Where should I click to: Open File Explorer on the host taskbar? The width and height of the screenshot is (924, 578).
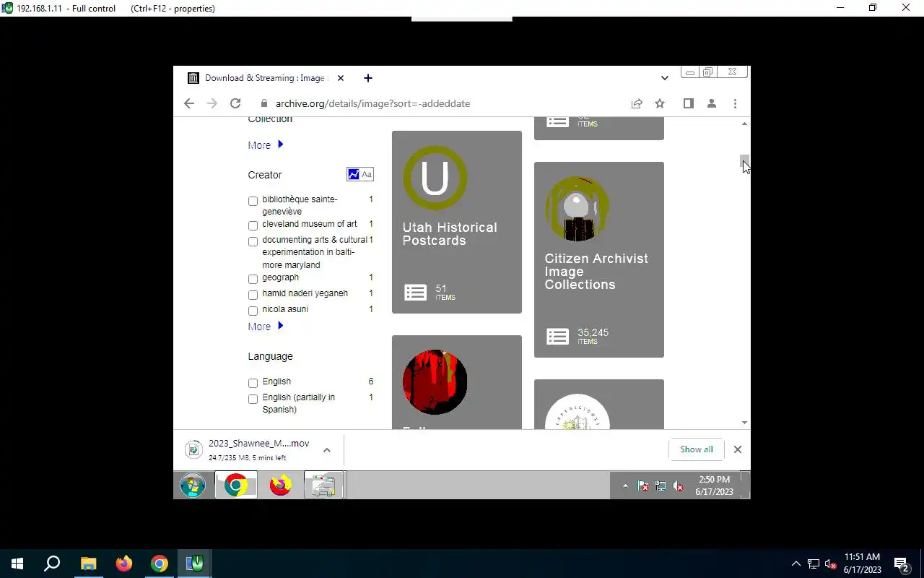pos(88,564)
